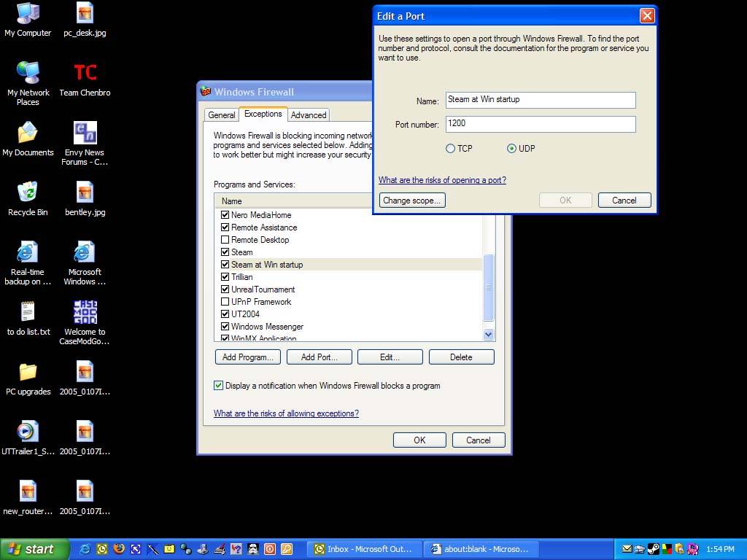The height and width of the screenshot is (560, 747).
Task: Toggle the Nero MediaHome exception checkbox
Action: click(225, 215)
